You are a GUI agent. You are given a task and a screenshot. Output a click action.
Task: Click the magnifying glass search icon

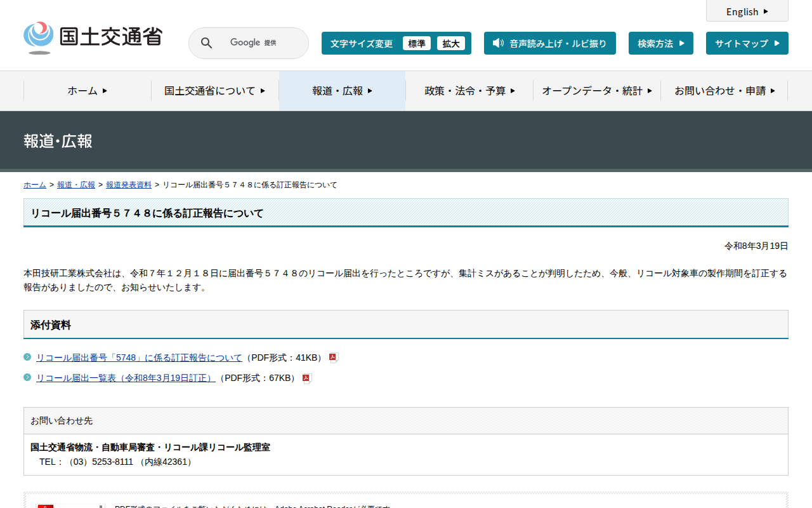[206, 43]
